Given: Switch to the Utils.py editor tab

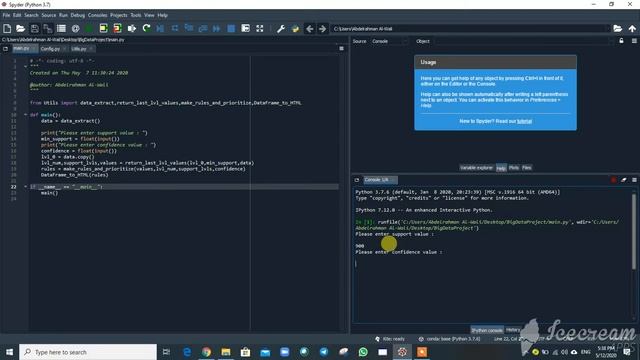Looking at the screenshot, I should pos(79,49).
